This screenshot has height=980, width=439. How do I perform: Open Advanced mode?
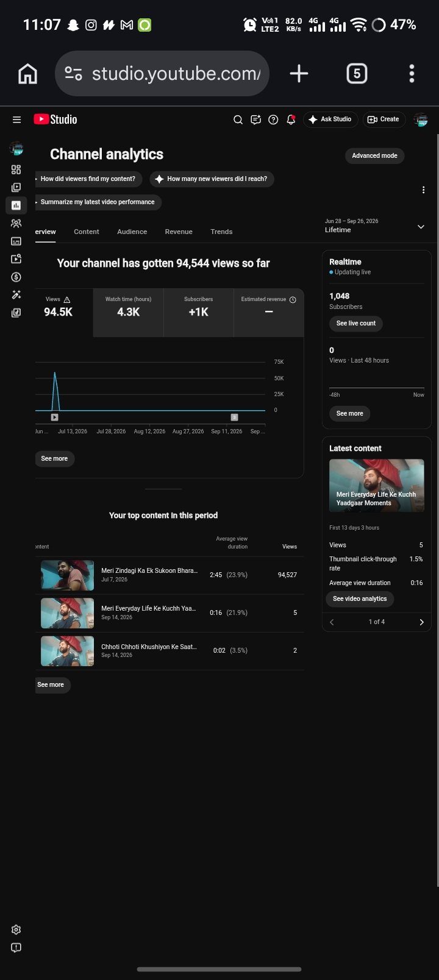[374, 155]
